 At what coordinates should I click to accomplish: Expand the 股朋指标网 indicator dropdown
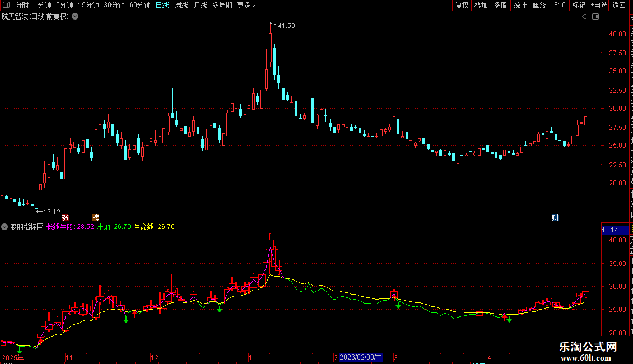coord(4,227)
